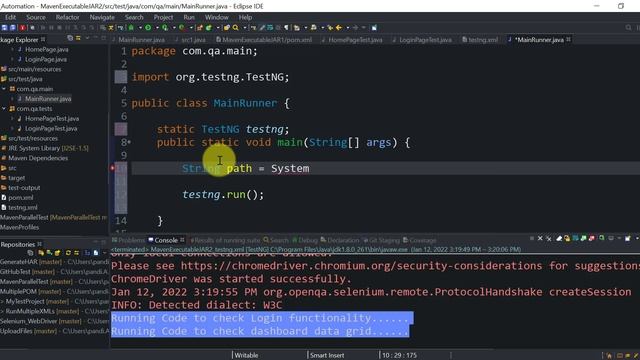Click the Smart Insert status bar field
The image size is (640, 360).
click(x=327, y=355)
